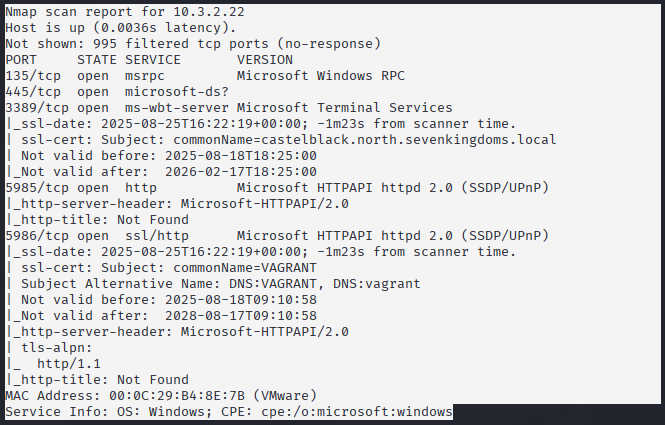Click the STATE column header
665x425 pixels.
click(x=97, y=60)
